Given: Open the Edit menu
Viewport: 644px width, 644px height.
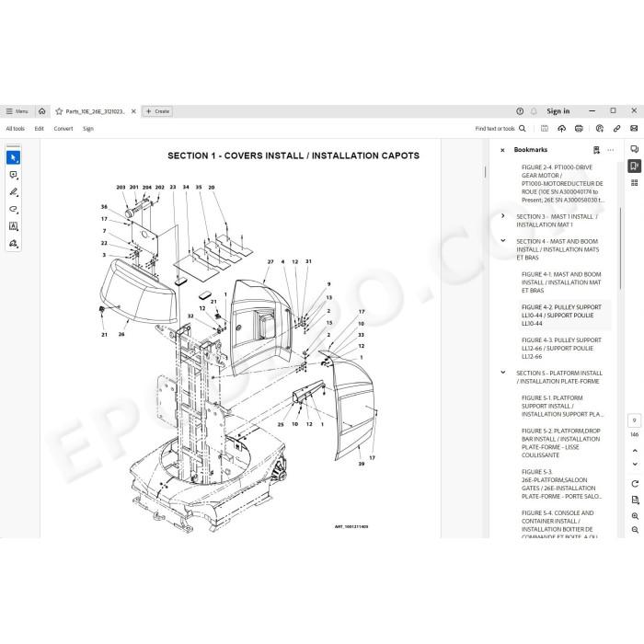Looking at the screenshot, I should (39, 129).
